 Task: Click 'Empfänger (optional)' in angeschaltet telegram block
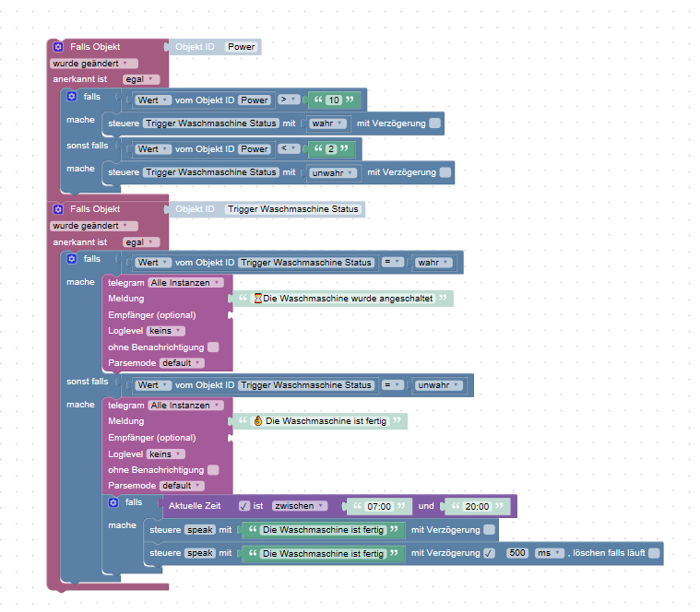pos(152,315)
